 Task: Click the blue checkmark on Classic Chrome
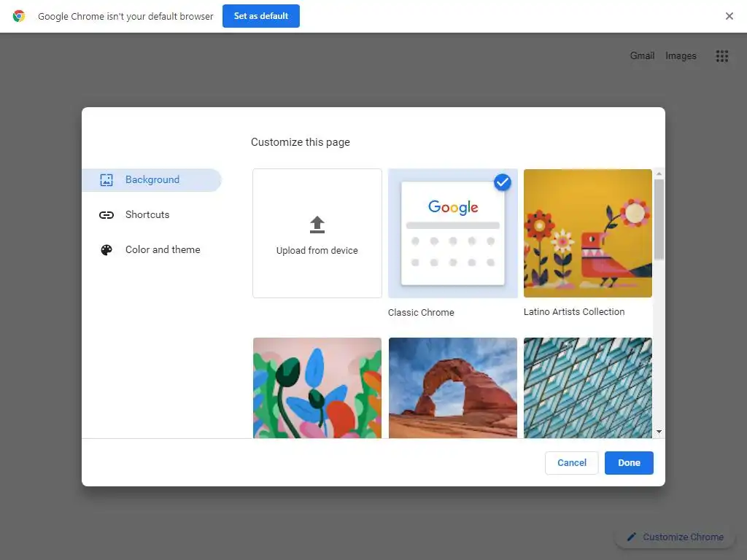click(502, 182)
